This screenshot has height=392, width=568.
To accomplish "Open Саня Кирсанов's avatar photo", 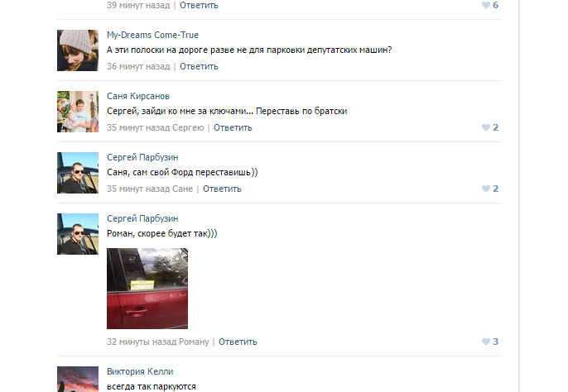I will [78, 112].
